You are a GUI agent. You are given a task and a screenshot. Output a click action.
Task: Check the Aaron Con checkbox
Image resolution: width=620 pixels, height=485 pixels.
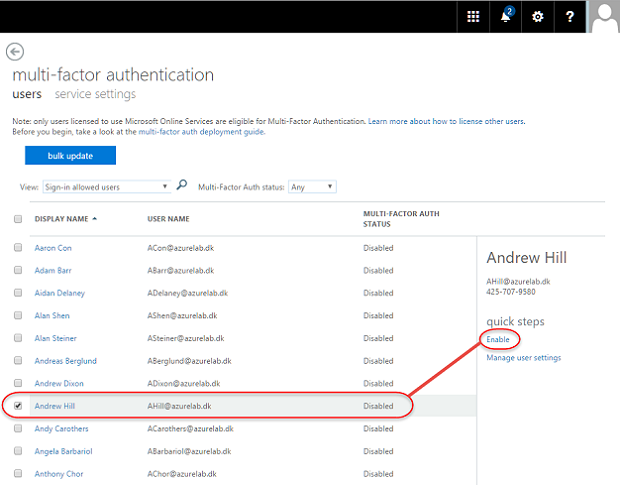pos(18,247)
